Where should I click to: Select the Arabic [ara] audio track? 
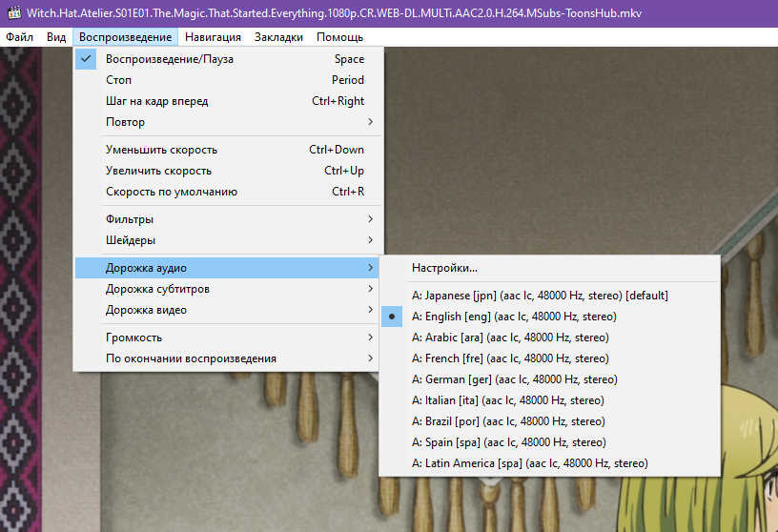click(550, 337)
